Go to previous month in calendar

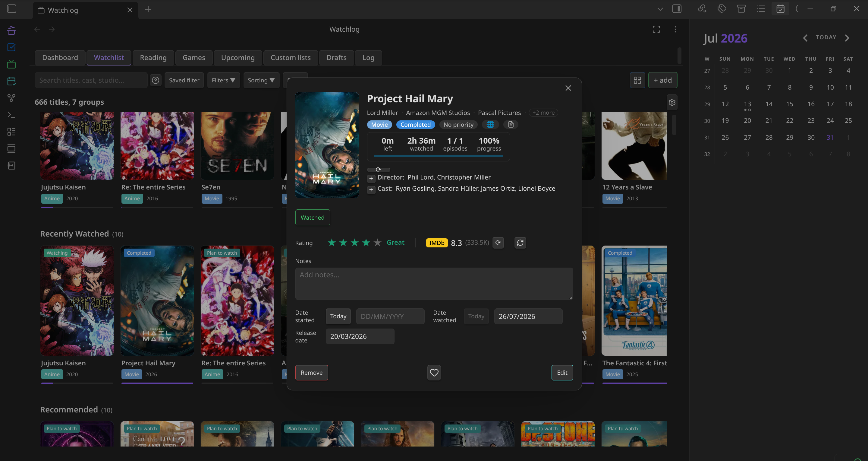pos(805,38)
